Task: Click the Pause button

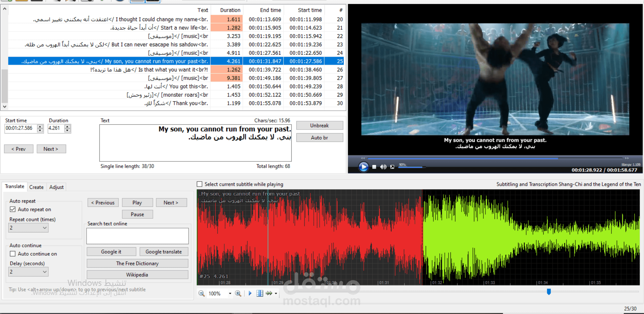Action: 137,214
